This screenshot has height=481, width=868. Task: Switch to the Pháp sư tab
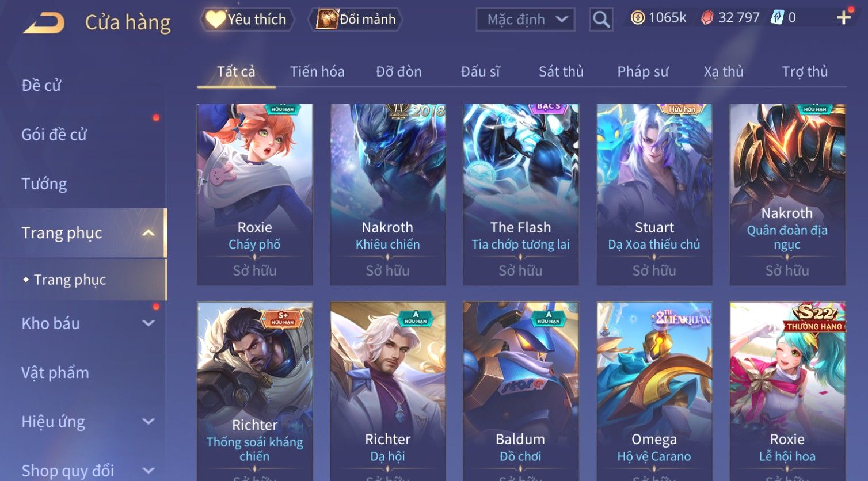(643, 71)
